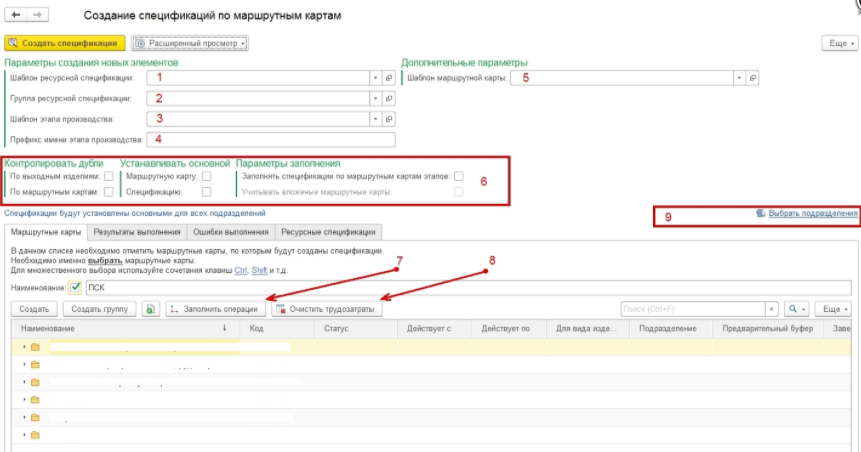Click the Создать спецификации button
The image size is (861, 452).
(x=65, y=43)
